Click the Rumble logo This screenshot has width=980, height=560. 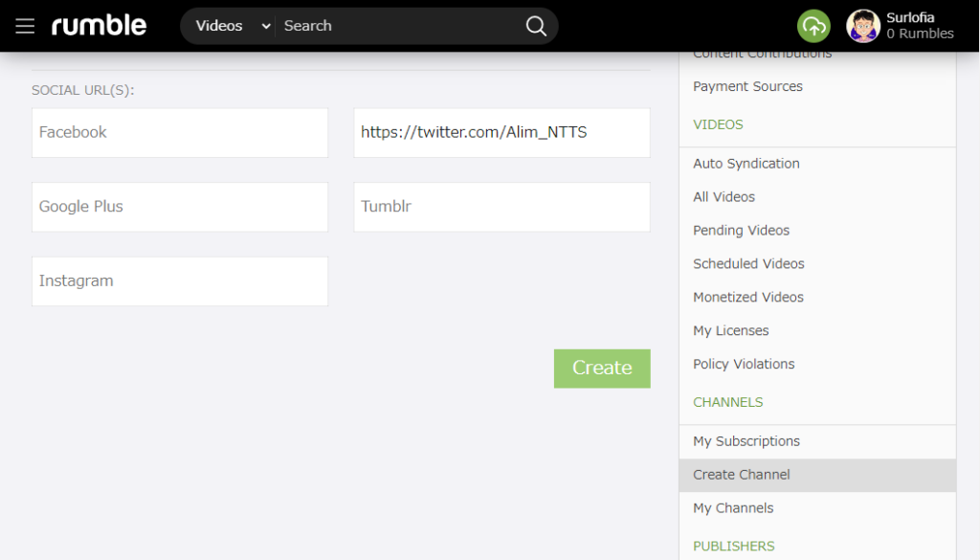click(x=100, y=26)
